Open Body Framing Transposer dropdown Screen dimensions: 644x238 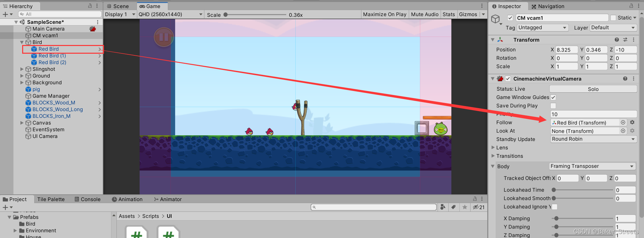point(592,166)
